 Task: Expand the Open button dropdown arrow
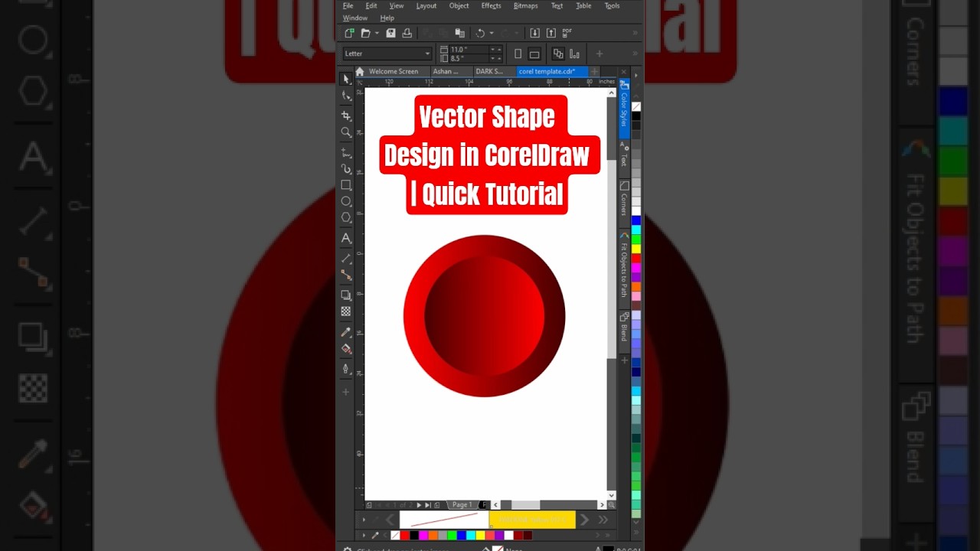point(377,33)
